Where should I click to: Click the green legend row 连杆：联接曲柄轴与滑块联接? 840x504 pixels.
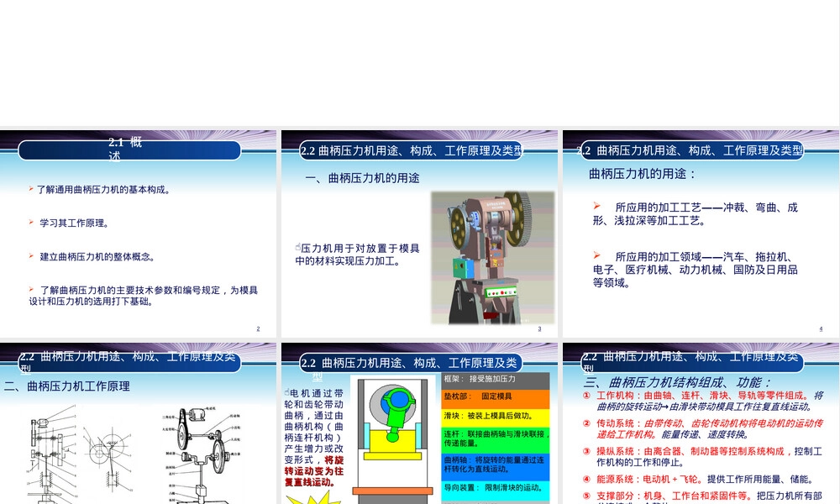(x=496, y=438)
